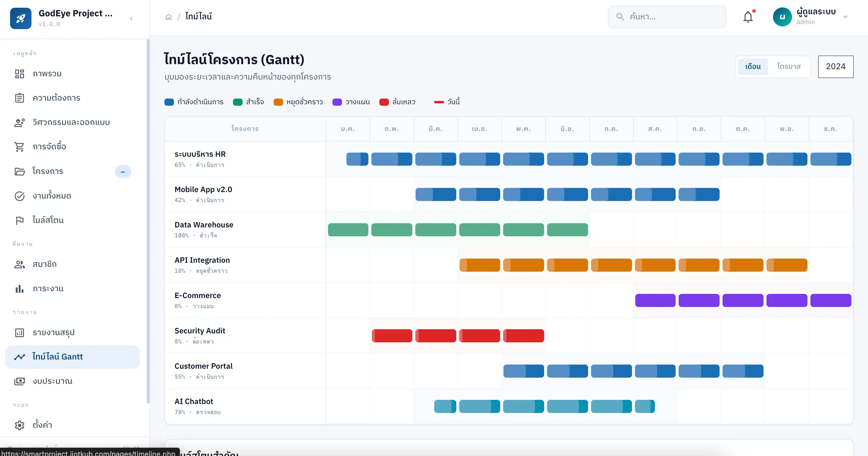This screenshot has width=868, height=456.
Task: Click the วันนี้ today marker legend
Action: 447,102
